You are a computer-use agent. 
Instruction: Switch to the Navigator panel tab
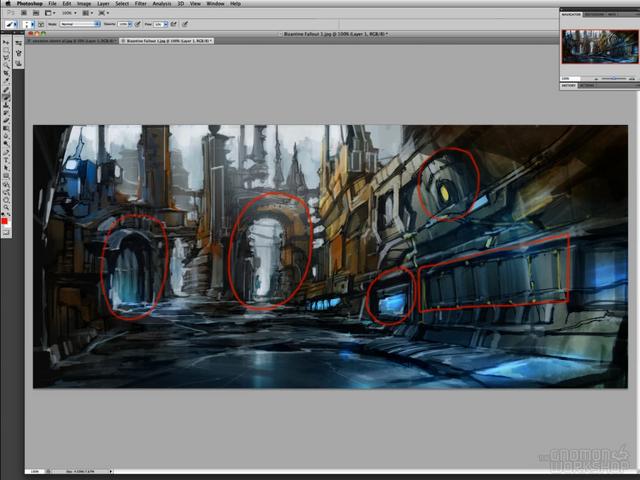(571, 15)
